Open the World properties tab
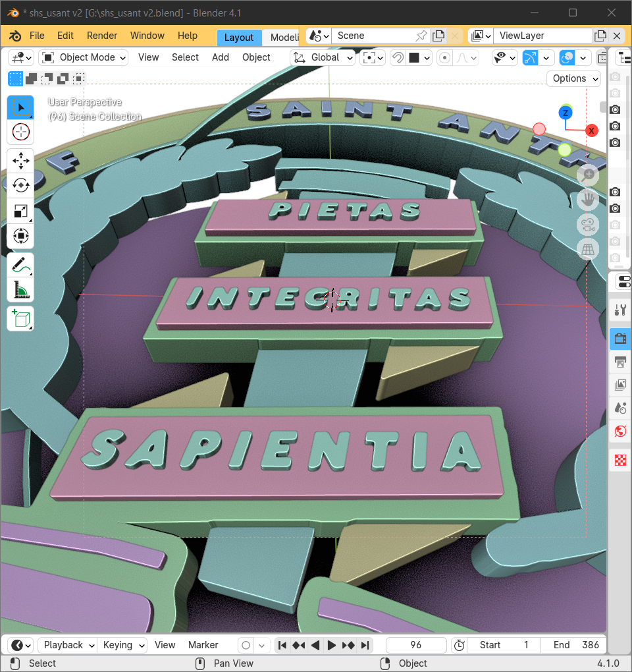The height and width of the screenshot is (672, 632). (x=620, y=431)
